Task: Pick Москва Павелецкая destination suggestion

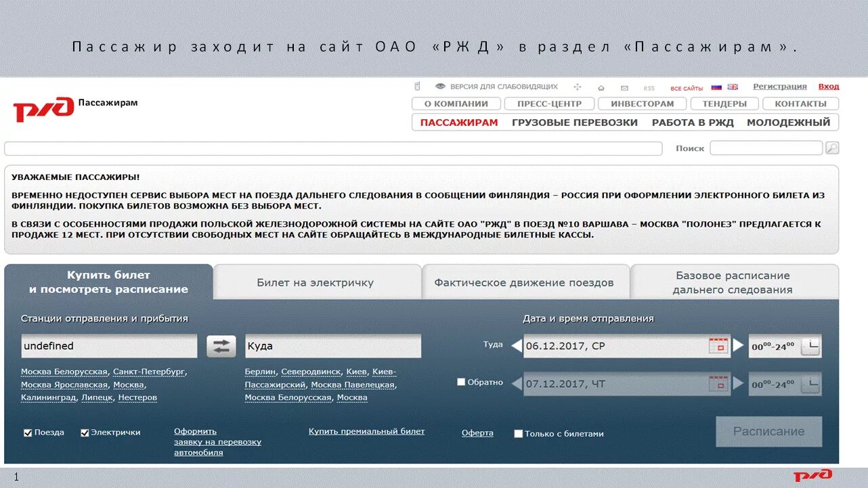Action: pyautogui.click(x=353, y=384)
